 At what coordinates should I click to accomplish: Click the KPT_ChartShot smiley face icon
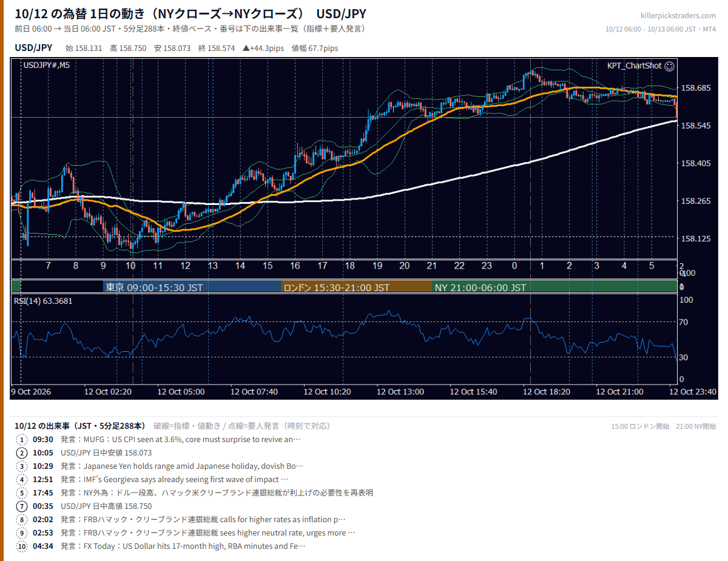(669, 66)
